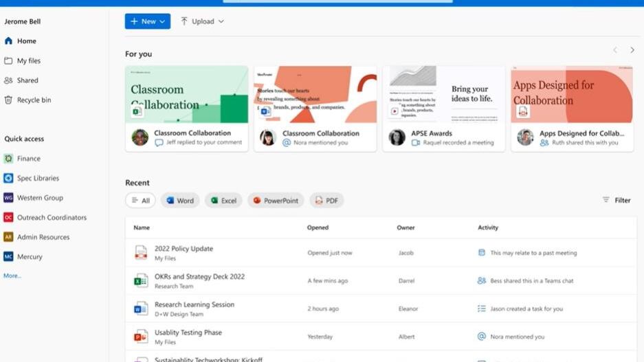The width and height of the screenshot is (644, 362).
Task: Select the Western Group site icon
Action: (x=8, y=198)
